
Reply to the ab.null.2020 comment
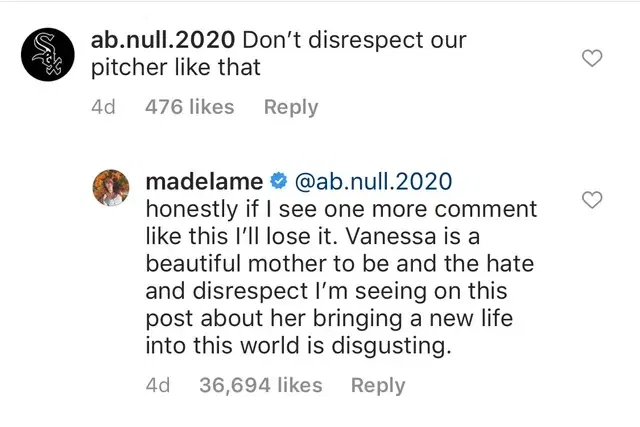(x=291, y=107)
